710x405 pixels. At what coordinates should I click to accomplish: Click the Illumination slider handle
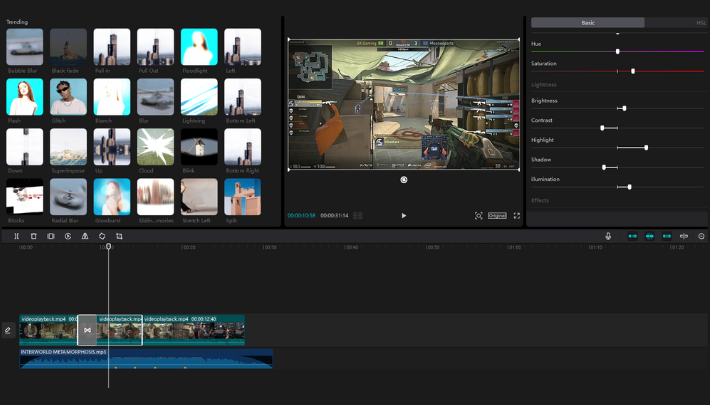pos(629,187)
